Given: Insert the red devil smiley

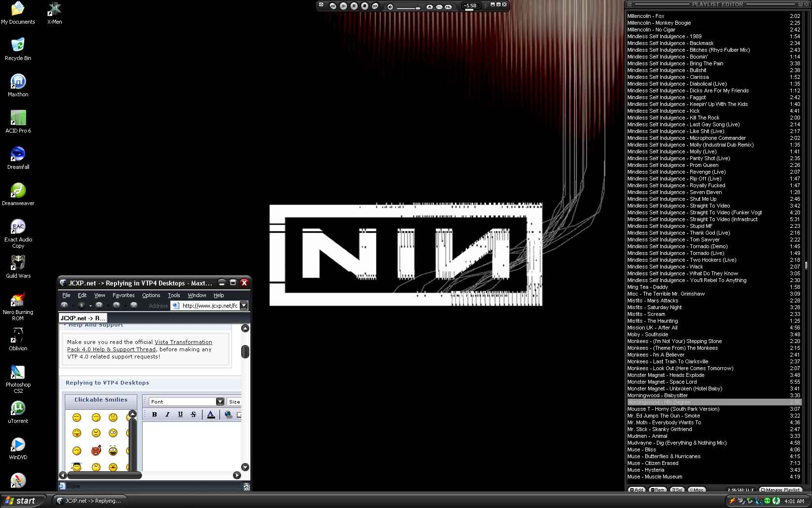Looking at the screenshot, I should pos(96,450).
